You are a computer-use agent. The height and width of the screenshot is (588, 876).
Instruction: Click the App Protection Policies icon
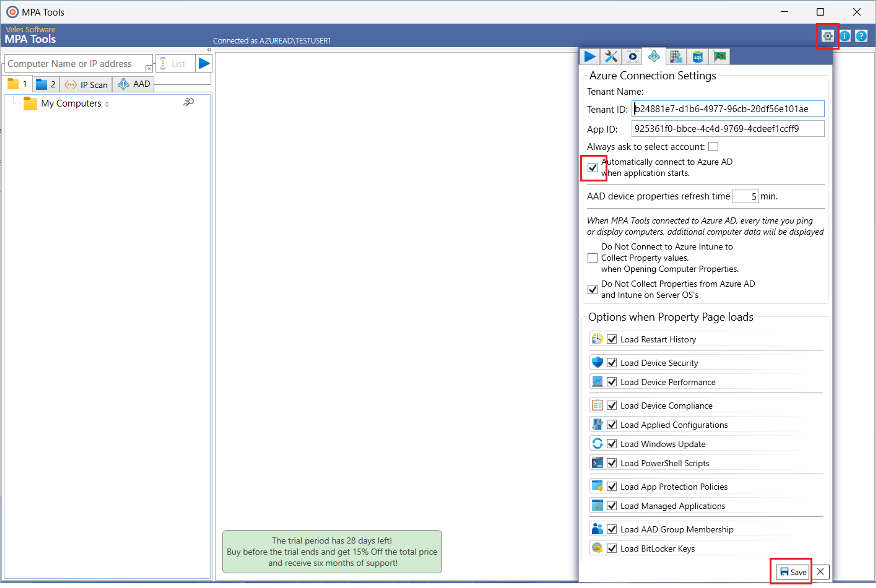597,486
